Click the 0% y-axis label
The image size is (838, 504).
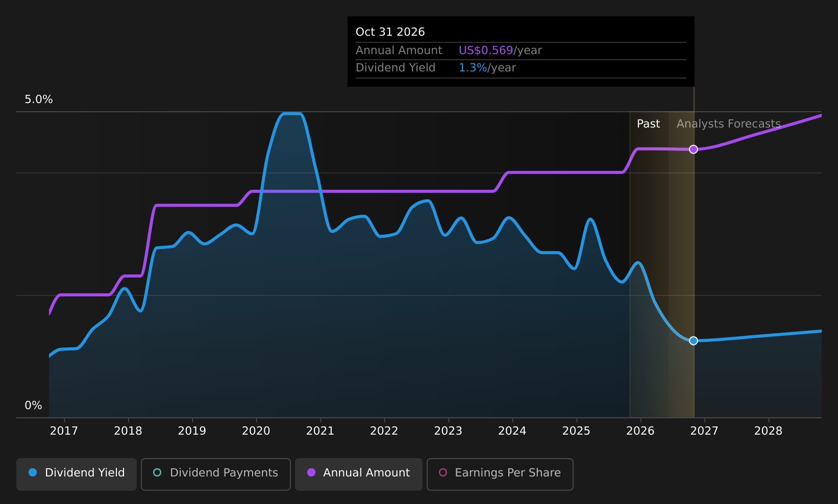pos(34,406)
